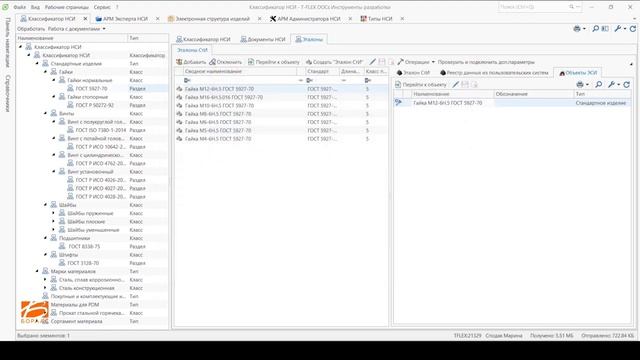Expand the Сталь конструкционная node
Screen dimensions: 640x360
click(45, 288)
